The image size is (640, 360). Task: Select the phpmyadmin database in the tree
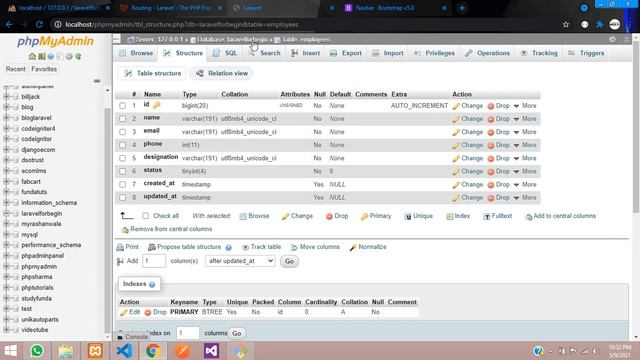tap(39, 267)
